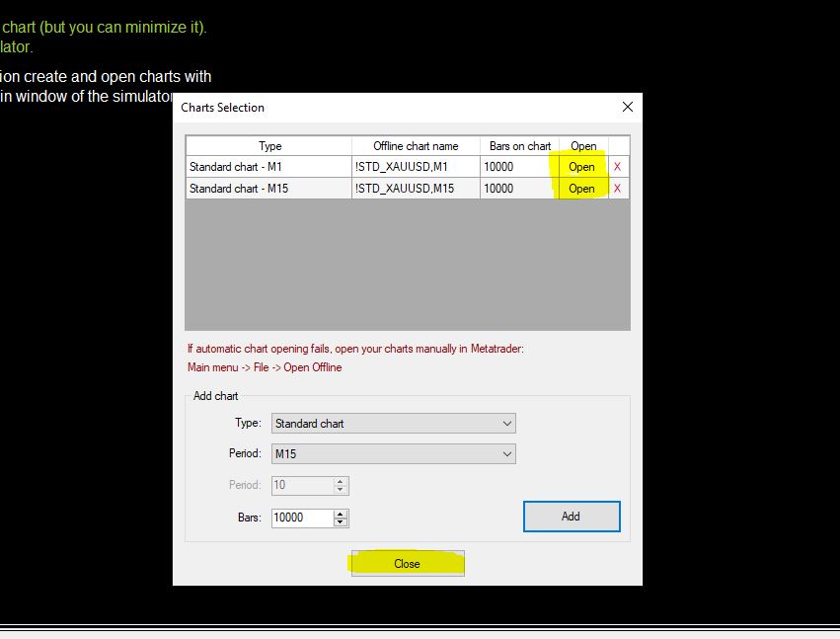The height and width of the screenshot is (639, 840).
Task: Select the !STD_XAUUSD,M15 name cell
Action: [416, 189]
